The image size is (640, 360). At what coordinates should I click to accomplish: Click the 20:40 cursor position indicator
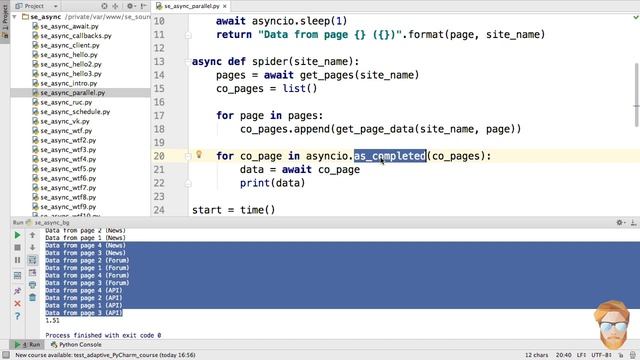coord(563,355)
